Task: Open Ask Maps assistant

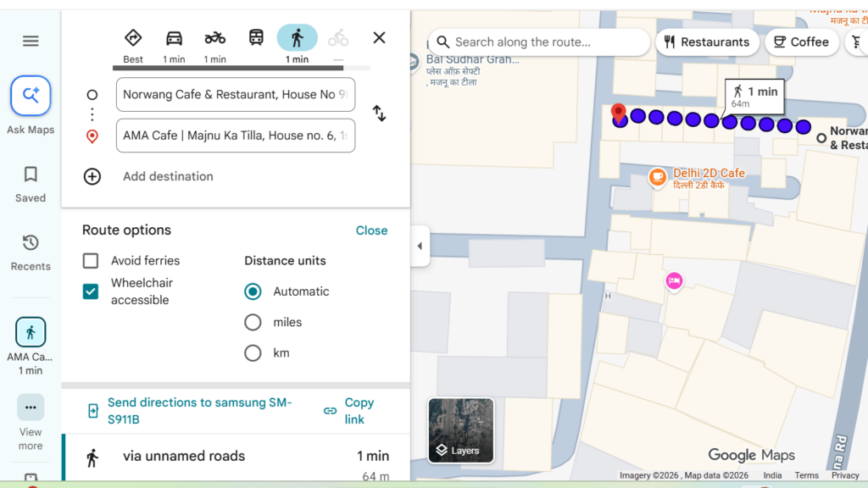Action: 31,106
